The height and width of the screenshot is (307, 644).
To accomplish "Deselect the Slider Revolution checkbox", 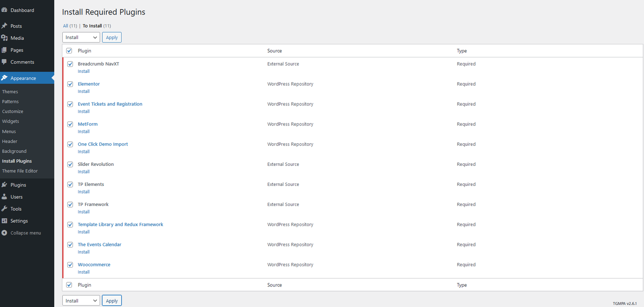I will tap(70, 165).
